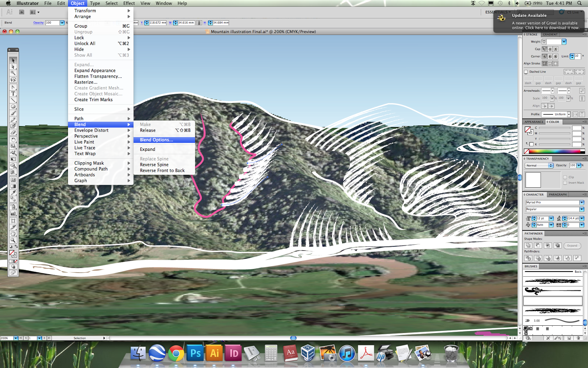The width and height of the screenshot is (588, 368).
Task: Pick the Eyedropper tool
Action: (x=13, y=193)
